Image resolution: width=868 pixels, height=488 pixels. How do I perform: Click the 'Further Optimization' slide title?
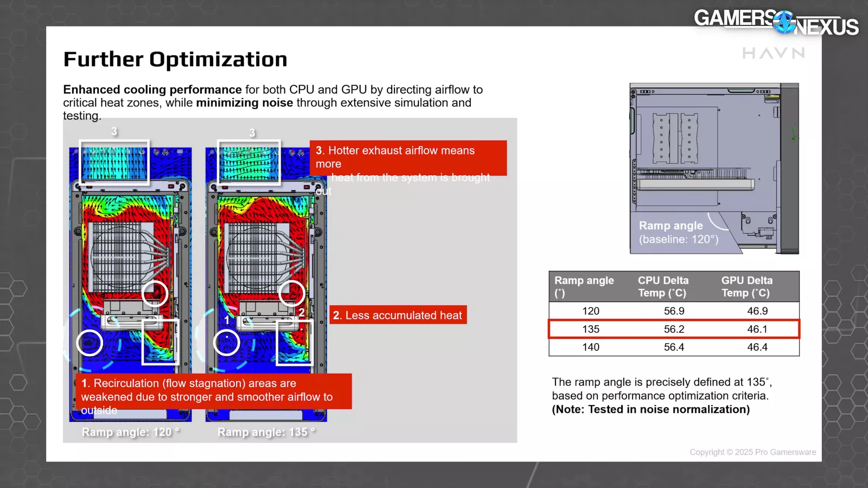tap(175, 59)
